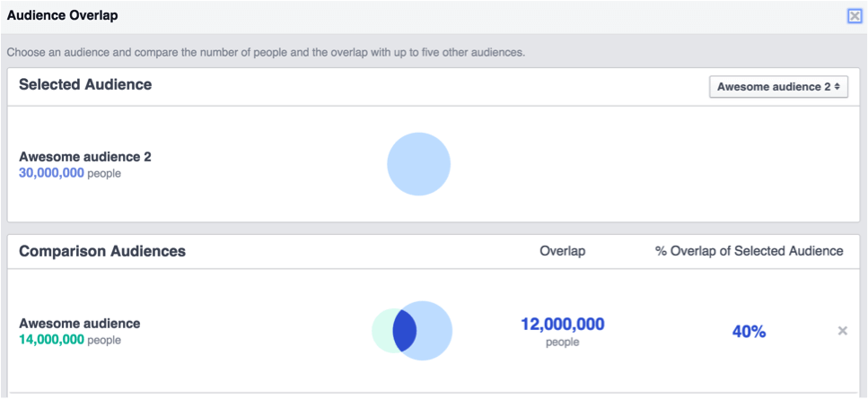868x399 pixels.
Task: Close the Audience Overlap dialog
Action: tap(855, 16)
